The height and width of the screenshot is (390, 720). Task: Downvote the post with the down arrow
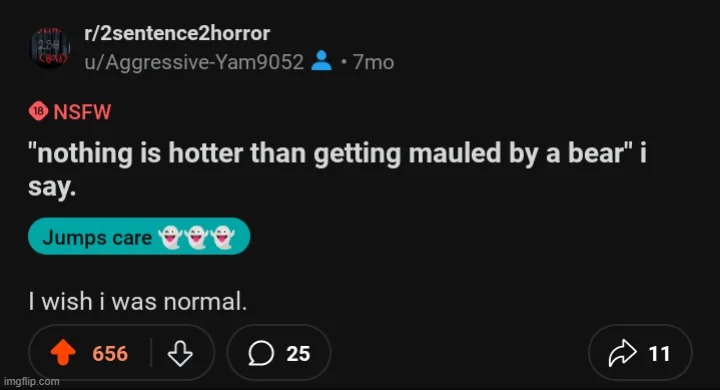(180, 353)
